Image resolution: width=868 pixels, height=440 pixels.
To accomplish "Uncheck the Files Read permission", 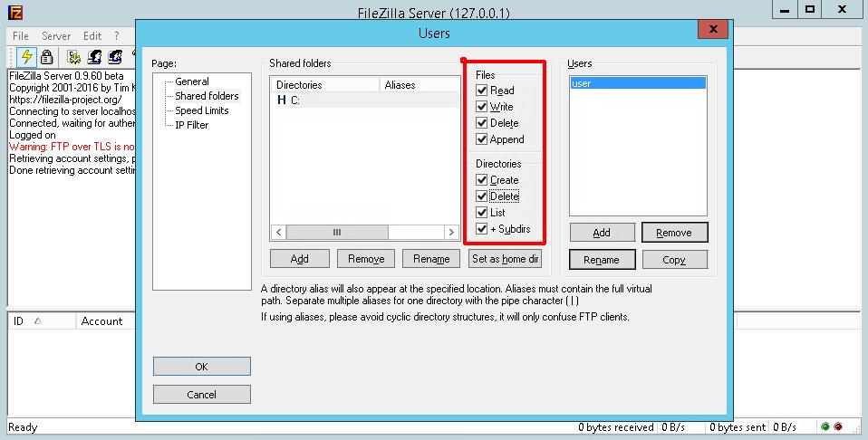I will pos(482,91).
